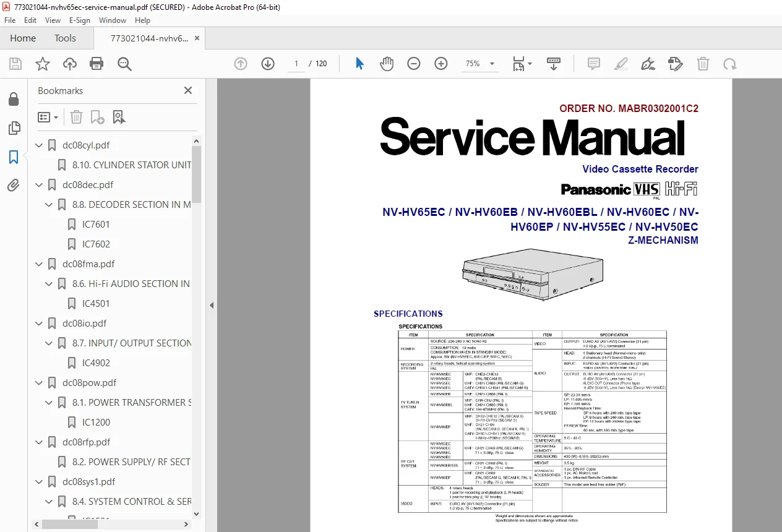
Task: Collapse the dc08cyl.pdf bookmark
Action: [39, 145]
